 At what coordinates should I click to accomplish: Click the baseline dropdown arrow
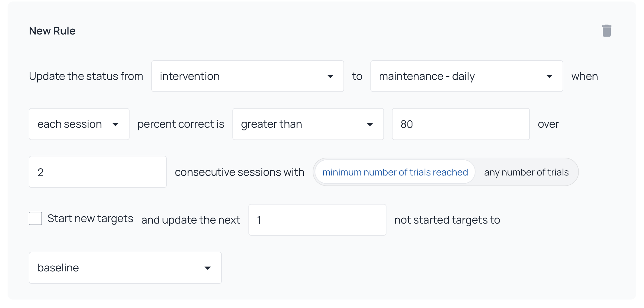[x=208, y=268]
